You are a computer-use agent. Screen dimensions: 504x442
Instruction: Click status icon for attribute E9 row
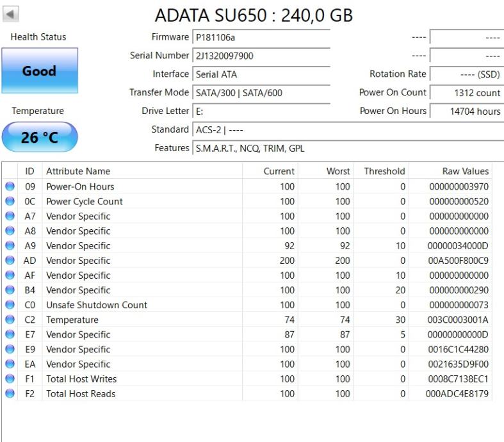(10, 348)
